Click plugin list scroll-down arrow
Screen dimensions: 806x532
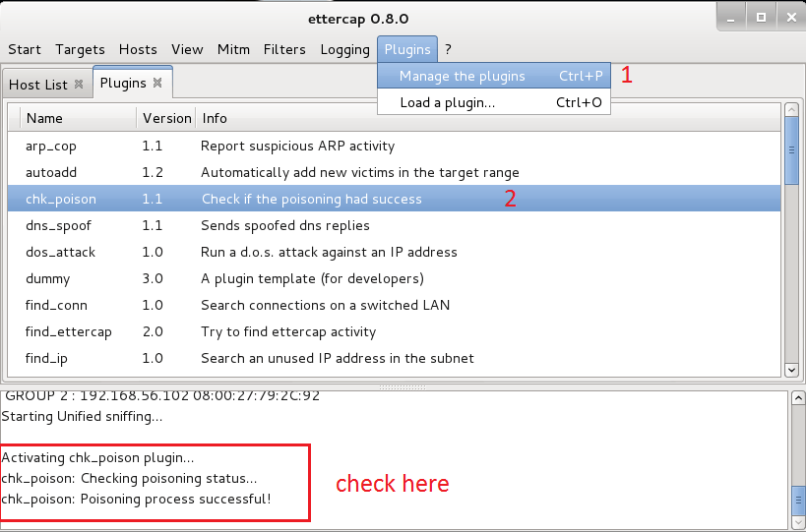[791, 370]
